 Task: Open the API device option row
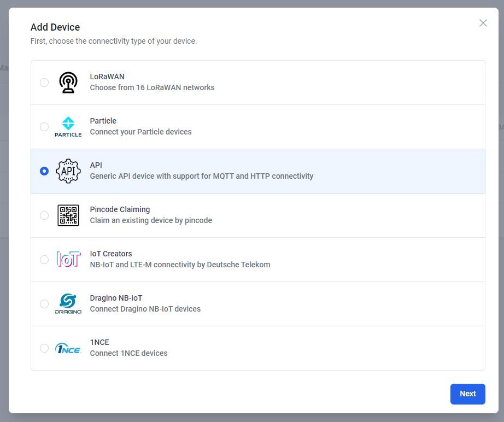click(257, 171)
